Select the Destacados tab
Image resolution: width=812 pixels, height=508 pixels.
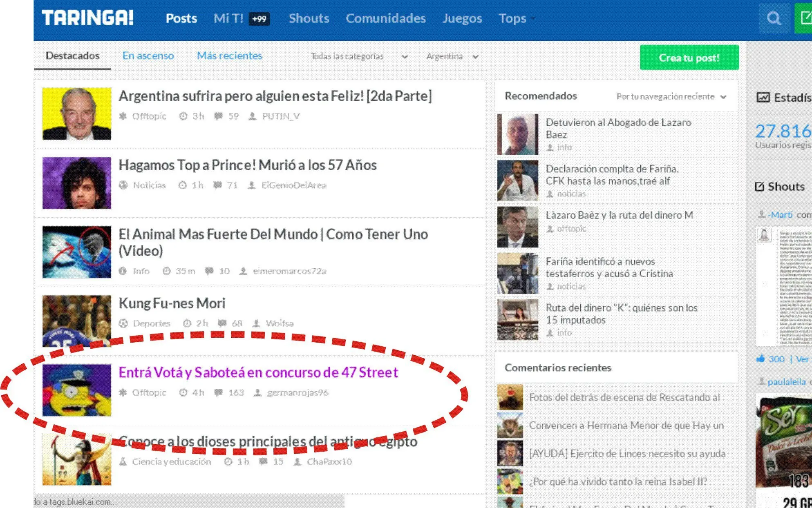click(72, 56)
